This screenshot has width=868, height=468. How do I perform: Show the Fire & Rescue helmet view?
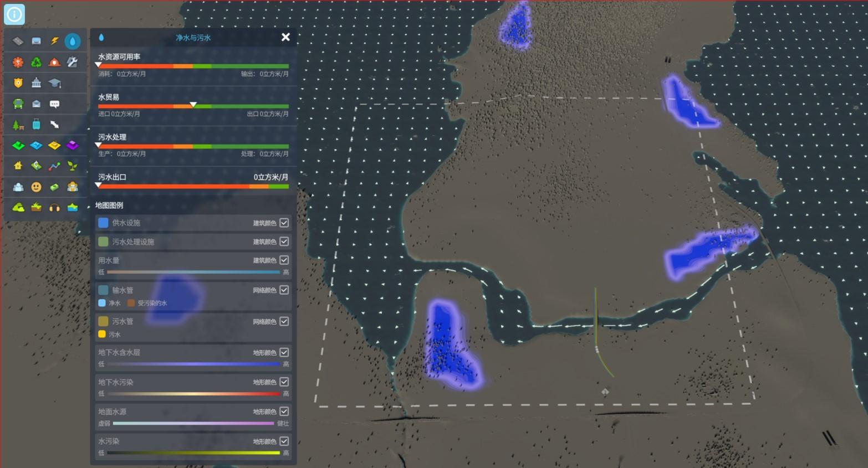click(54, 62)
